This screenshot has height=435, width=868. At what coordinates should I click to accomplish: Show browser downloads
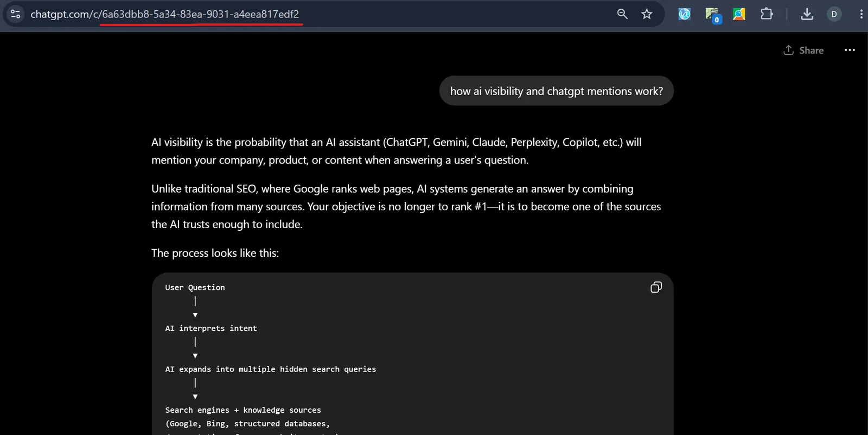(807, 14)
